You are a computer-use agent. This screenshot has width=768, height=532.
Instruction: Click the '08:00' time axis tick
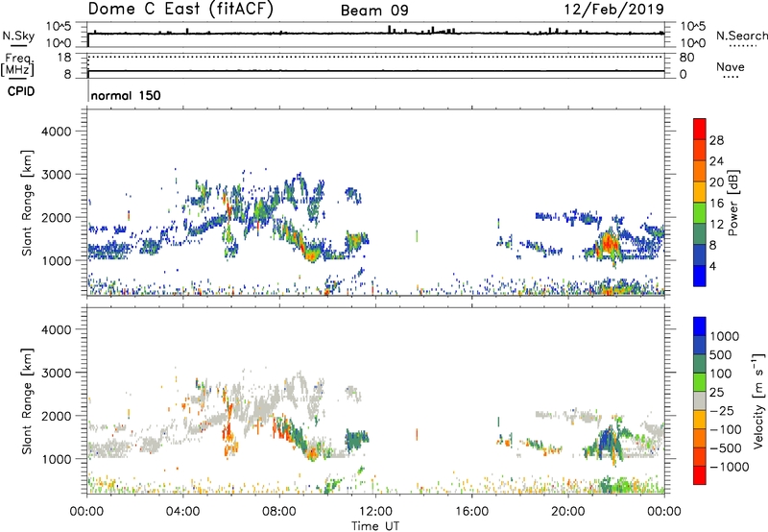pos(279,512)
